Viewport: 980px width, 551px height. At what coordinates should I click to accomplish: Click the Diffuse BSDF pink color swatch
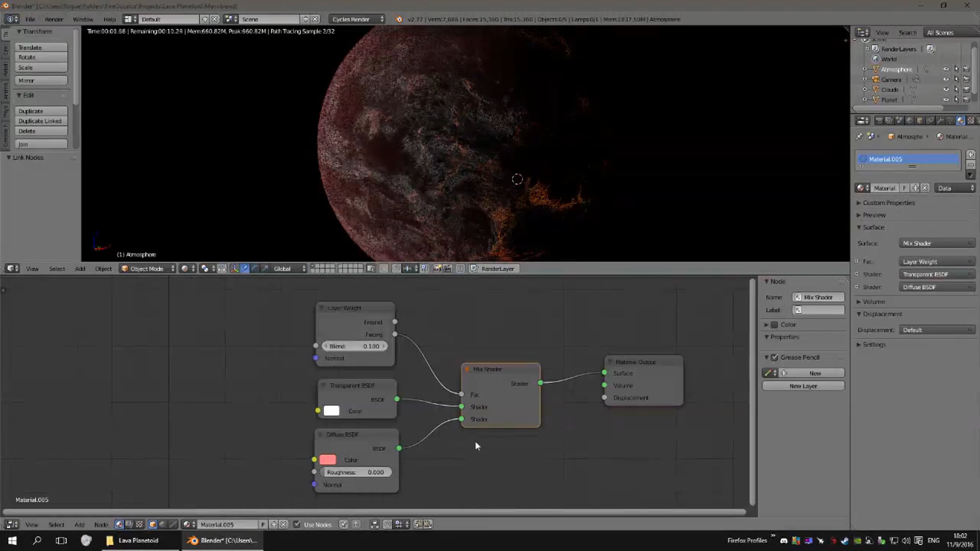(x=327, y=460)
